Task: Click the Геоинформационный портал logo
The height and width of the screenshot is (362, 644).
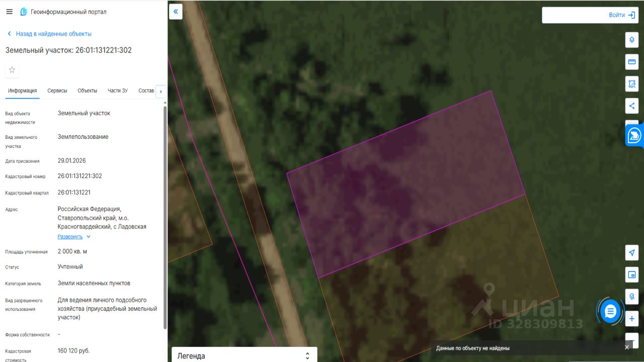Action: coord(63,12)
